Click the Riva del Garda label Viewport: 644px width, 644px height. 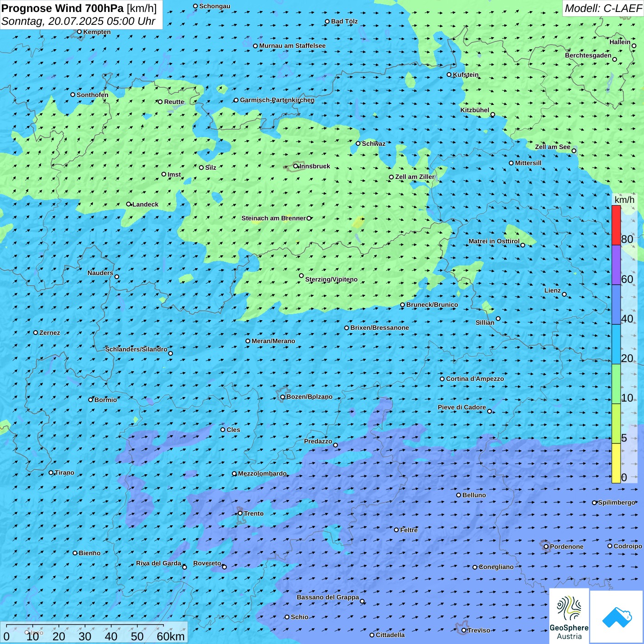pyautogui.click(x=158, y=563)
